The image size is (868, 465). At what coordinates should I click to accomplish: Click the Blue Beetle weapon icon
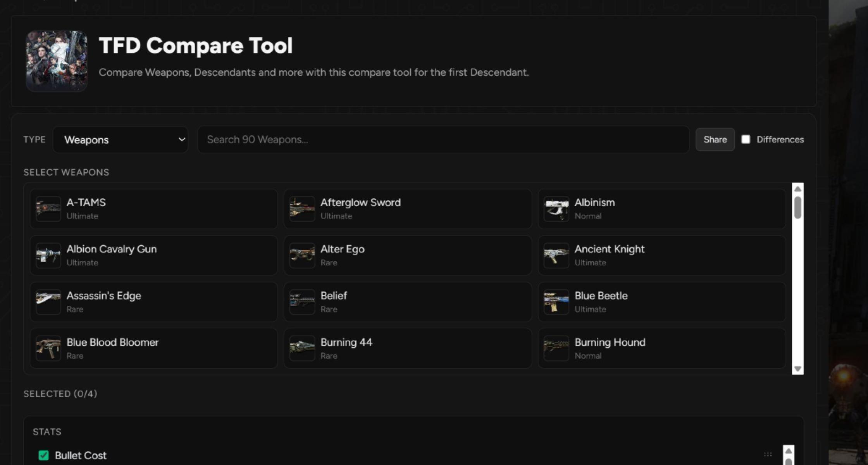(556, 301)
